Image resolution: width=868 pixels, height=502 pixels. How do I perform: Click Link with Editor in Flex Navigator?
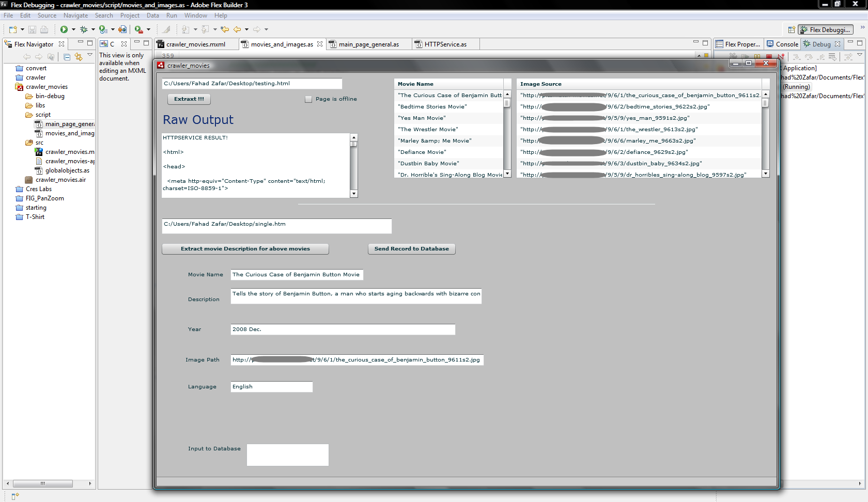[79, 57]
